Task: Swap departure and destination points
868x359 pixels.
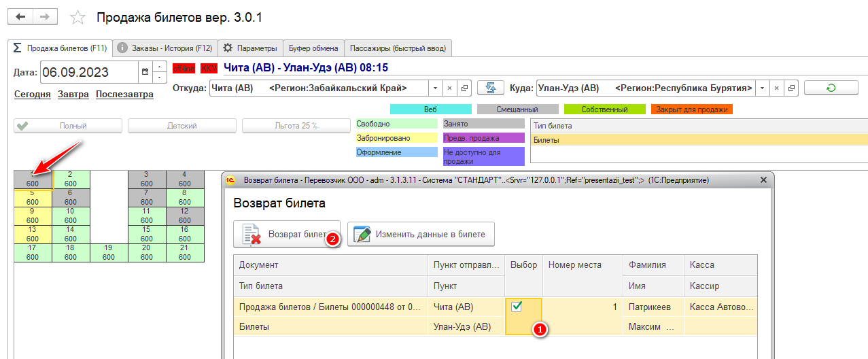Action: (x=489, y=88)
